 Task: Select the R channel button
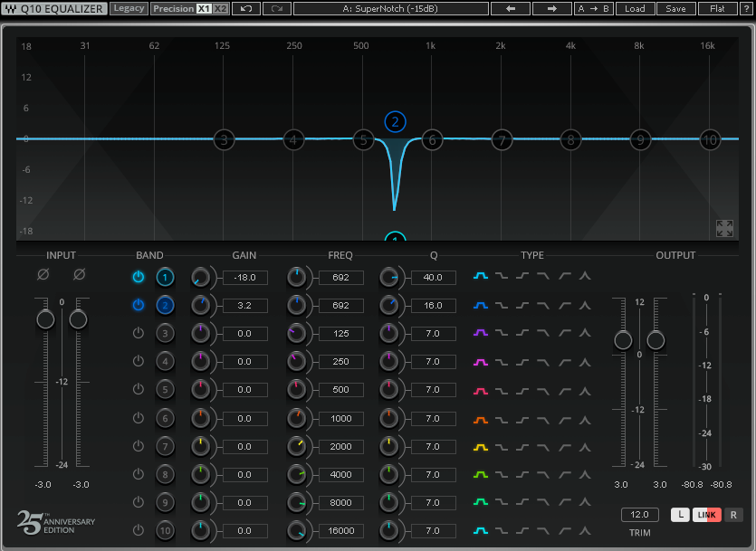733,515
